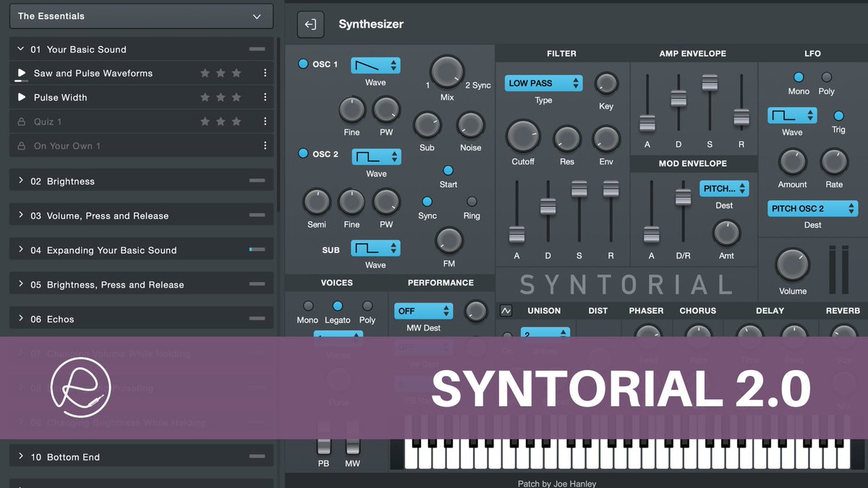Image resolution: width=868 pixels, height=488 pixels.
Task: Select Mono voice mode
Action: coord(308,306)
